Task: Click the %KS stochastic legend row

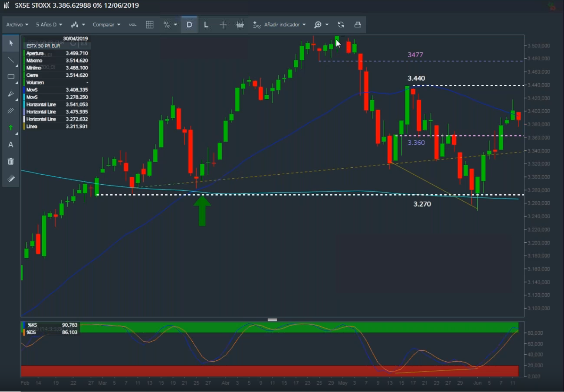Action: [50, 325]
